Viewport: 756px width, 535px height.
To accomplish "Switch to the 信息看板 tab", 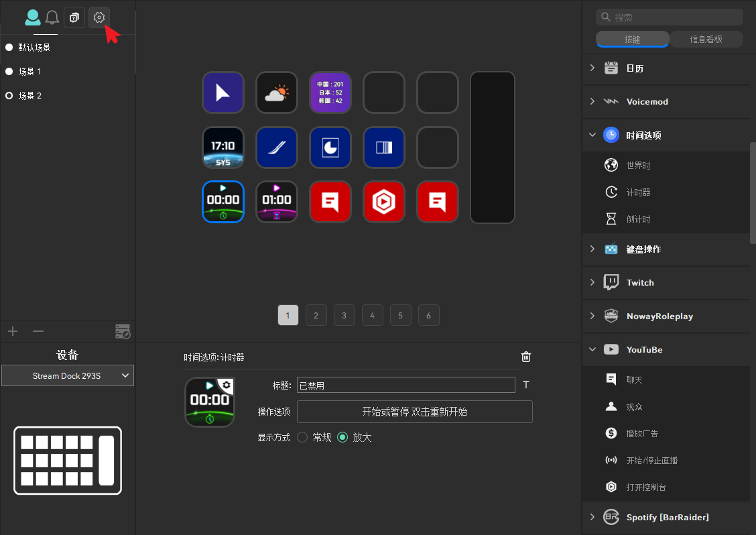I will tap(706, 39).
